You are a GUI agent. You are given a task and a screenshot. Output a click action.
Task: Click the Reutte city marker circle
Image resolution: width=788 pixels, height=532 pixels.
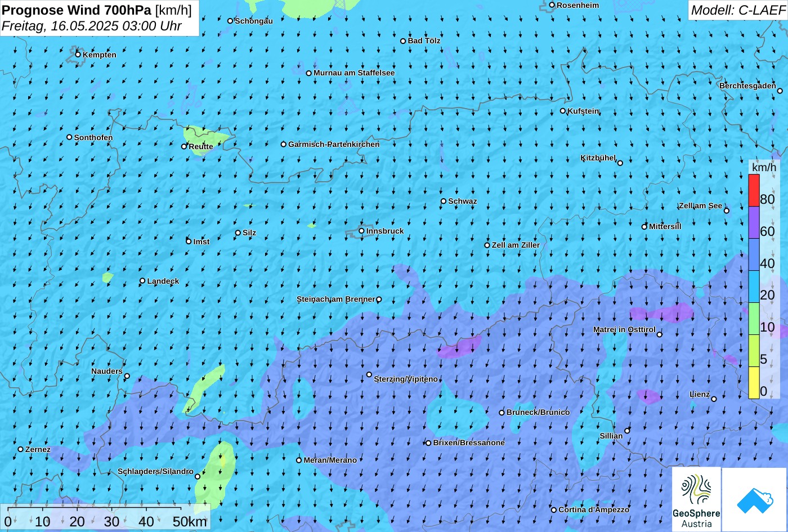pyautogui.click(x=183, y=146)
